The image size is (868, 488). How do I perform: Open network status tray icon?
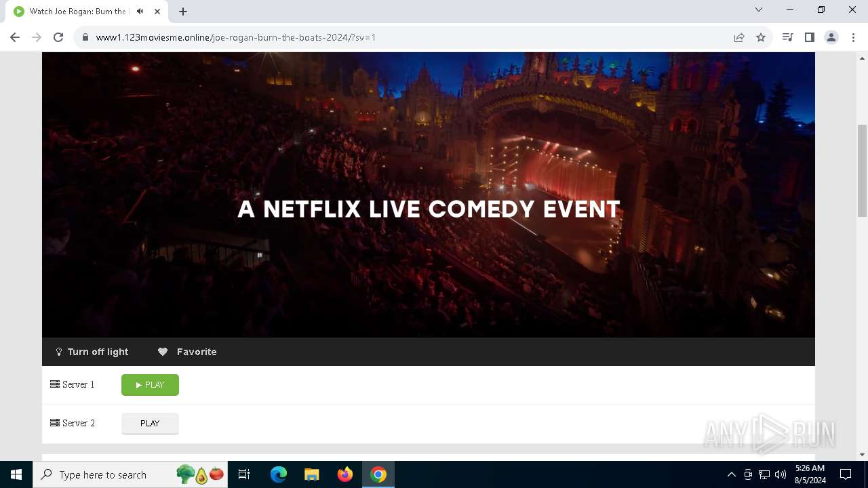[x=764, y=474]
